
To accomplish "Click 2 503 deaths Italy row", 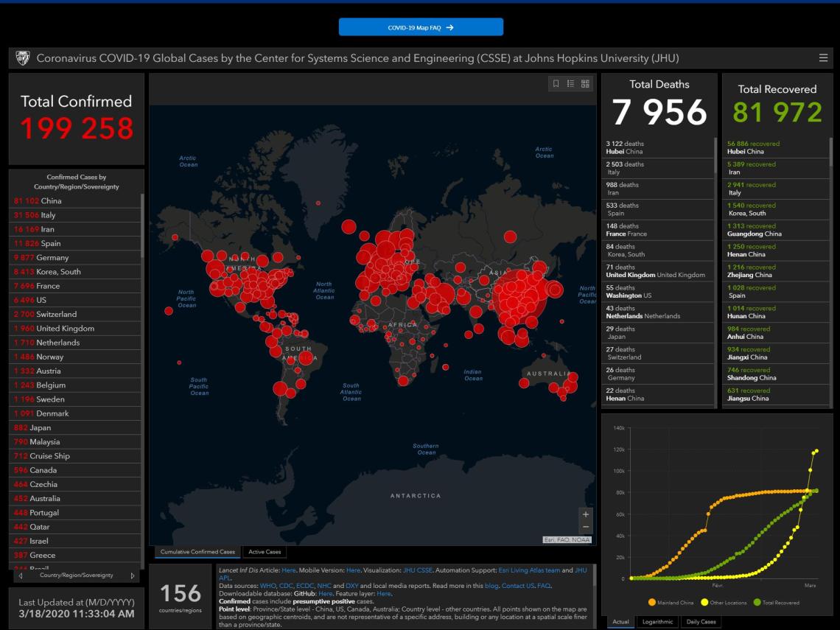I will [x=658, y=168].
